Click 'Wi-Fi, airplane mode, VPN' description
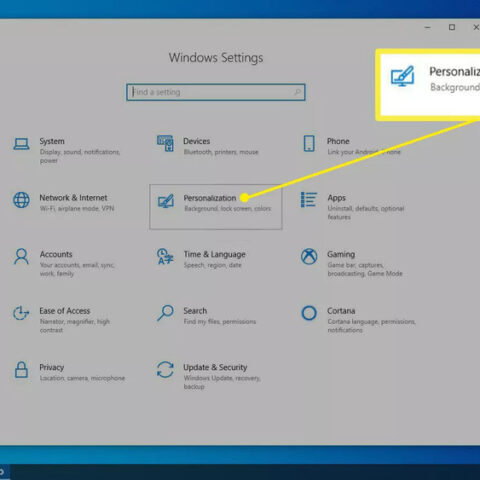Screen dimensions: 480x480 tap(77, 209)
